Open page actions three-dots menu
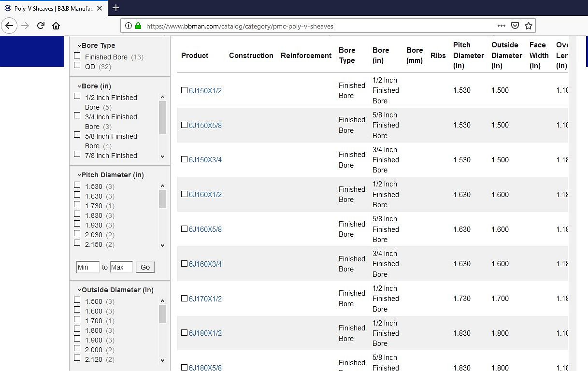The image size is (588, 371). (502, 26)
